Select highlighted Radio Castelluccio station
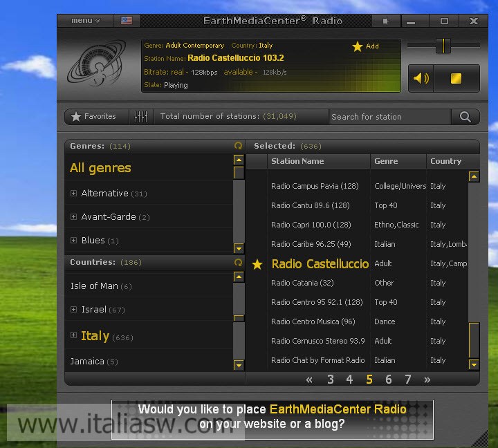The height and width of the screenshot is (448, 498). (x=320, y=264)
